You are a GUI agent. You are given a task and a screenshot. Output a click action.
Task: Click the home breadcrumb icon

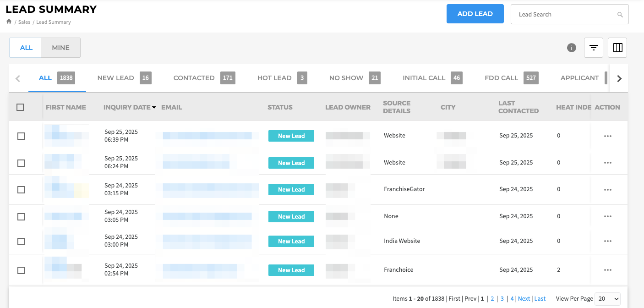pos(9,22)
